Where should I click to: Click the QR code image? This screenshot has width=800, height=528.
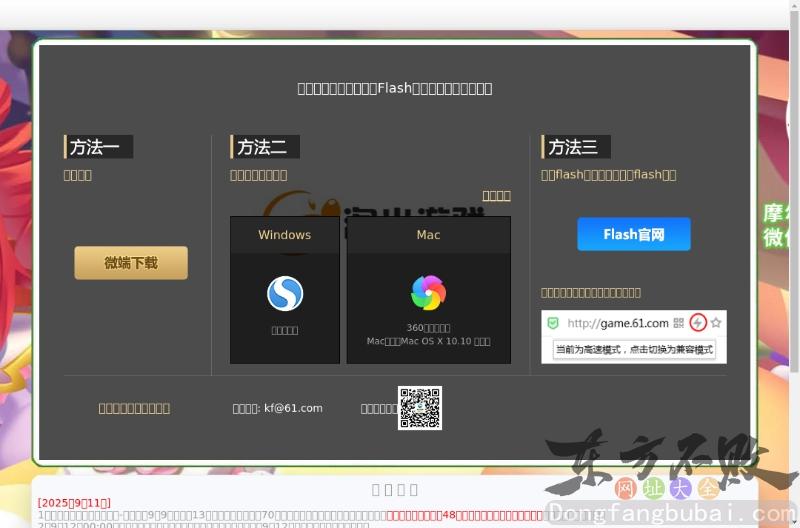[420, 408]
